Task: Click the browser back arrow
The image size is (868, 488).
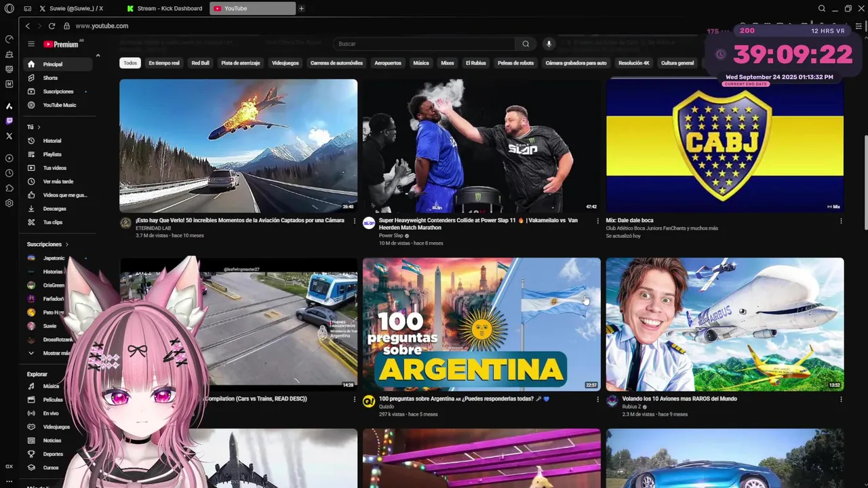Action: coord(27,26)
